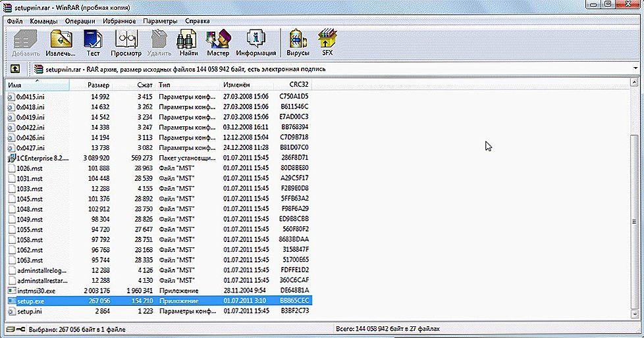
Task: Select file 0x0422.ini
Action: point(30,128)
